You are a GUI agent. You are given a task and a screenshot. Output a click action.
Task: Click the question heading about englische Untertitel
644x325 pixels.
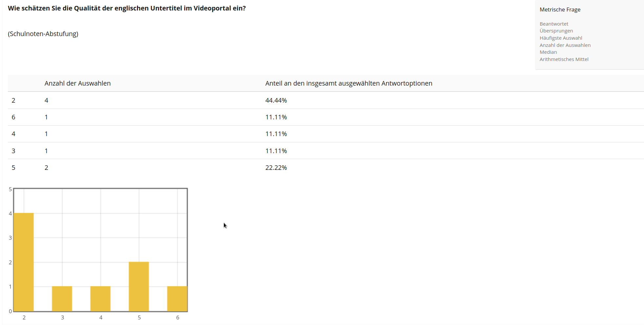click(127, 8)
